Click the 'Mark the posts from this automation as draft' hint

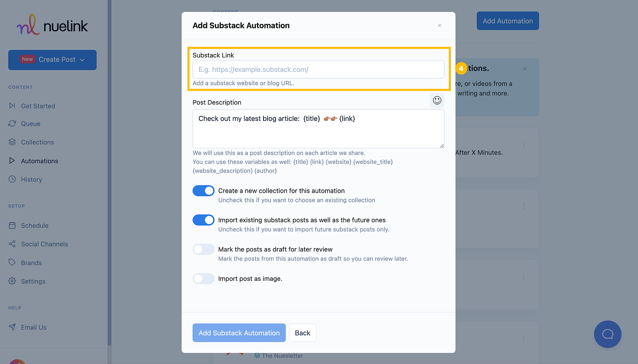tap(313, 259)
